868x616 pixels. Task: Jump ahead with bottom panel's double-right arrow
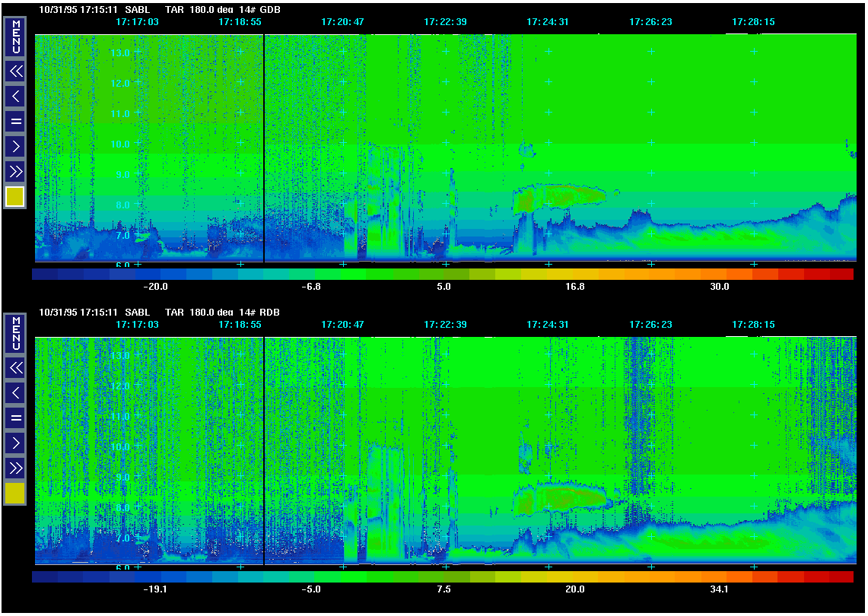[15, 467]
